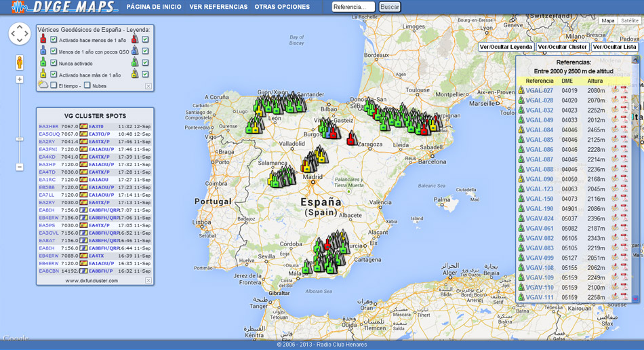
Task: Open the map icon for VGAL-088
Action: click(x=615, y=170)
